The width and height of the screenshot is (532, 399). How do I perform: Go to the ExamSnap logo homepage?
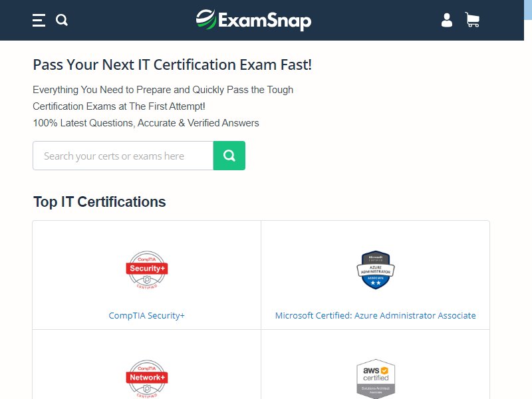point(253,20)
